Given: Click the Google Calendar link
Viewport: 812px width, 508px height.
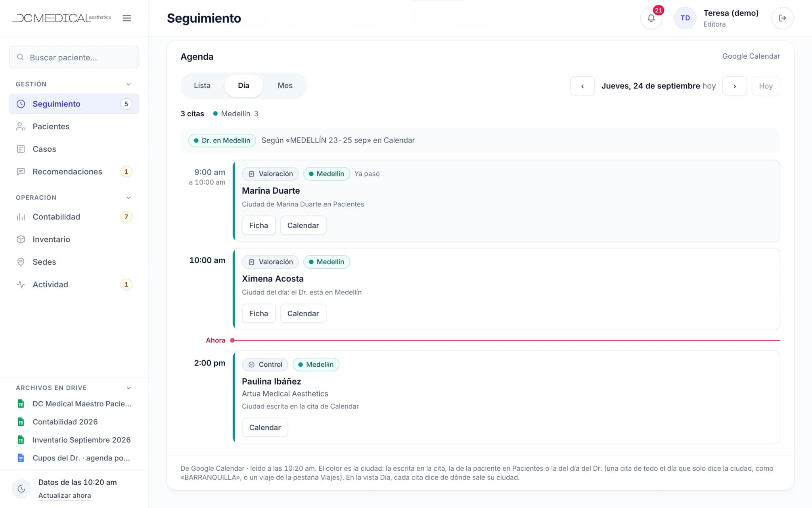Looking at the screenshot, I should [x=751, y=56].
